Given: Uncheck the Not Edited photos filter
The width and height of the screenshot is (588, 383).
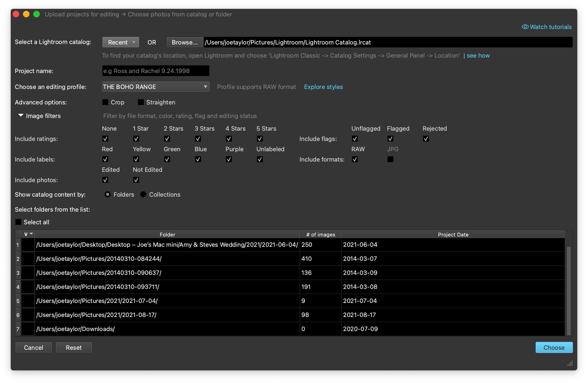Looking at the screenshot, I should (x=136, y=180).
